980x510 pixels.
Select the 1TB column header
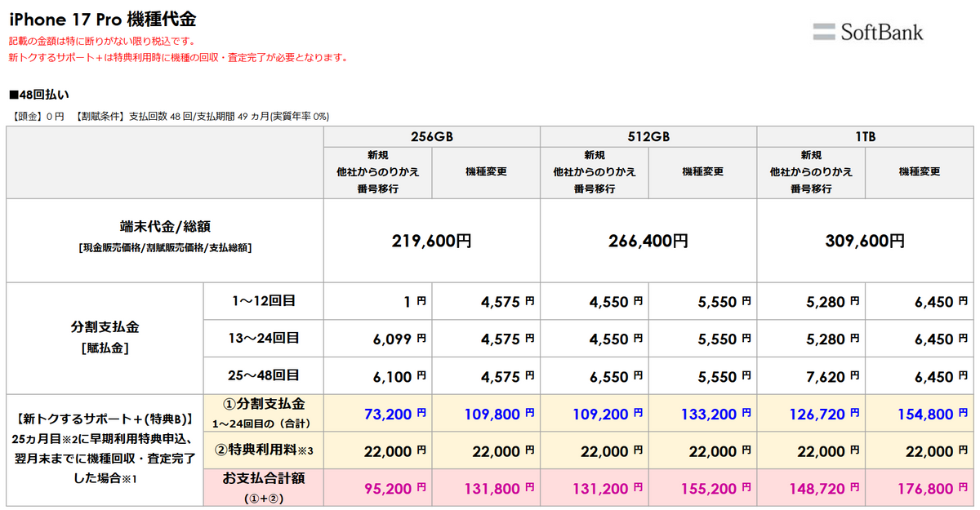[x=866, y=136]
